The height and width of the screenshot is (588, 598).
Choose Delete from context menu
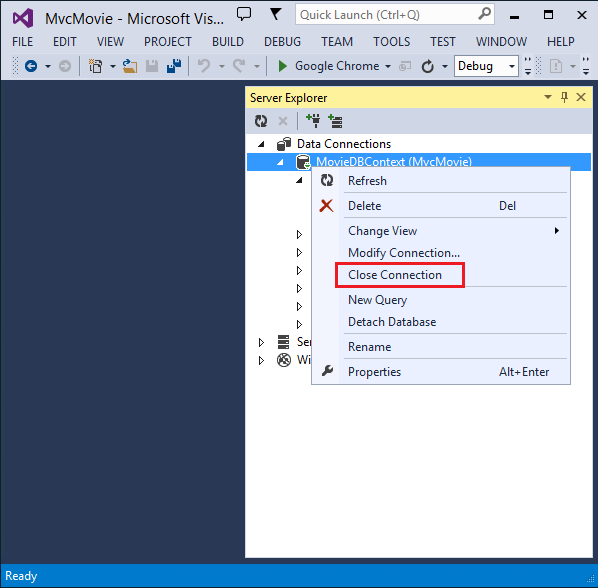(x=441, y=206)
